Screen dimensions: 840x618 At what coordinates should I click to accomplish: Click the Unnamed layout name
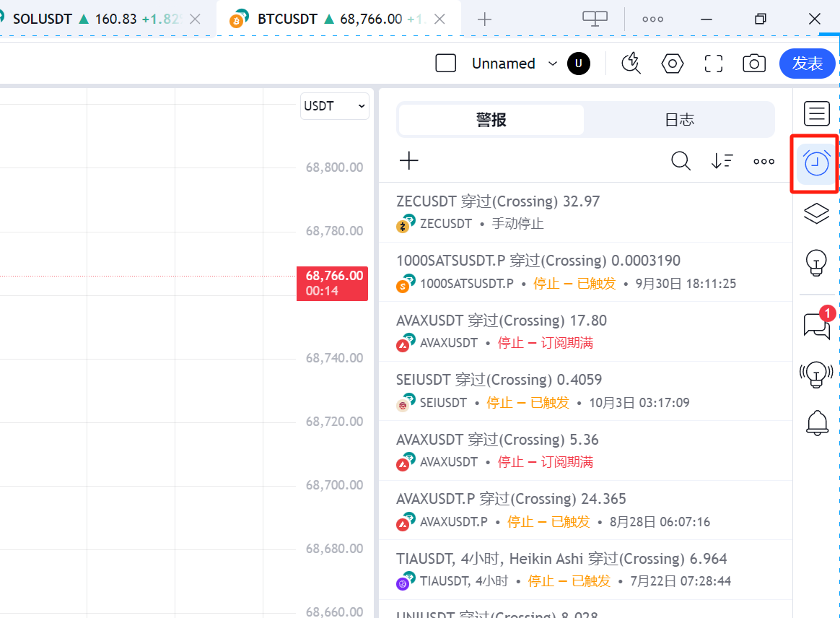point(503,64)
